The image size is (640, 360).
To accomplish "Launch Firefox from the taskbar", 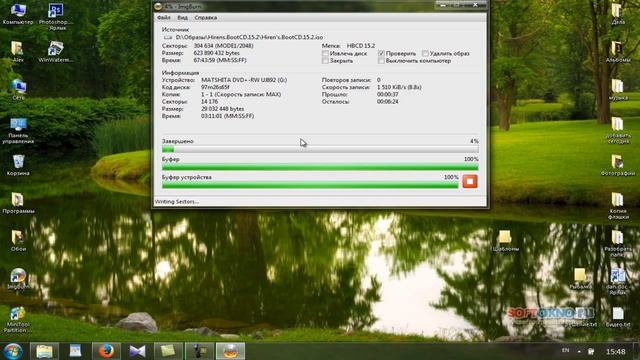I will [x=106, y=351].
